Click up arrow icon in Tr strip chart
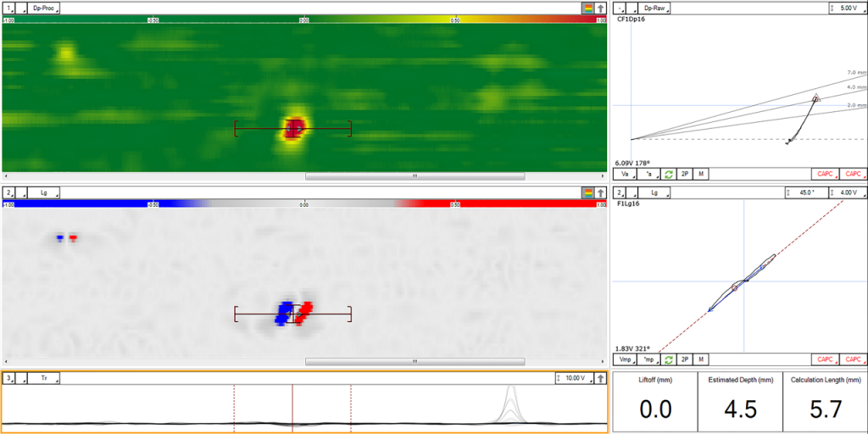Screen dimensions: 868x434 601,377
